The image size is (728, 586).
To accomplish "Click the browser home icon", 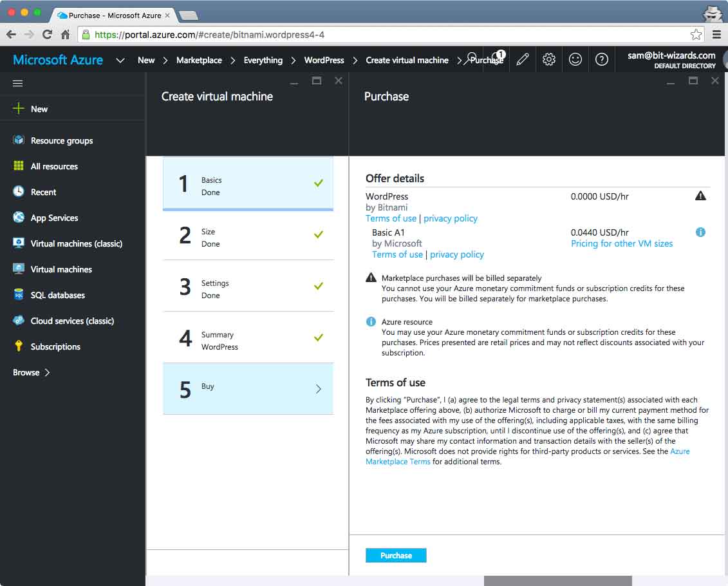I will [x=66, y=34].
